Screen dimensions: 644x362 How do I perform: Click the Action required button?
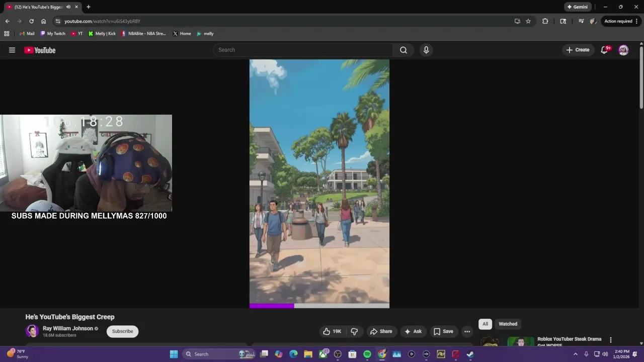[618, 21]
